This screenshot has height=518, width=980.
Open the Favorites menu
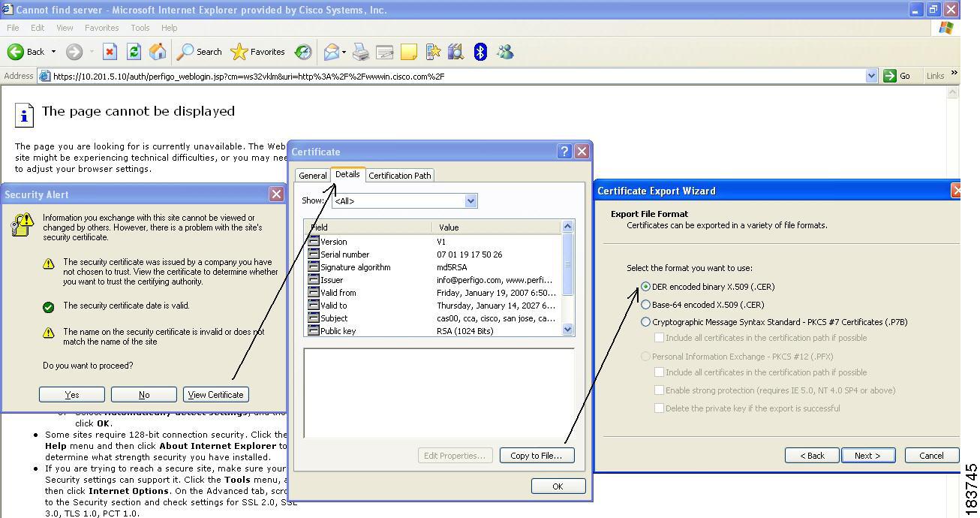102,28
